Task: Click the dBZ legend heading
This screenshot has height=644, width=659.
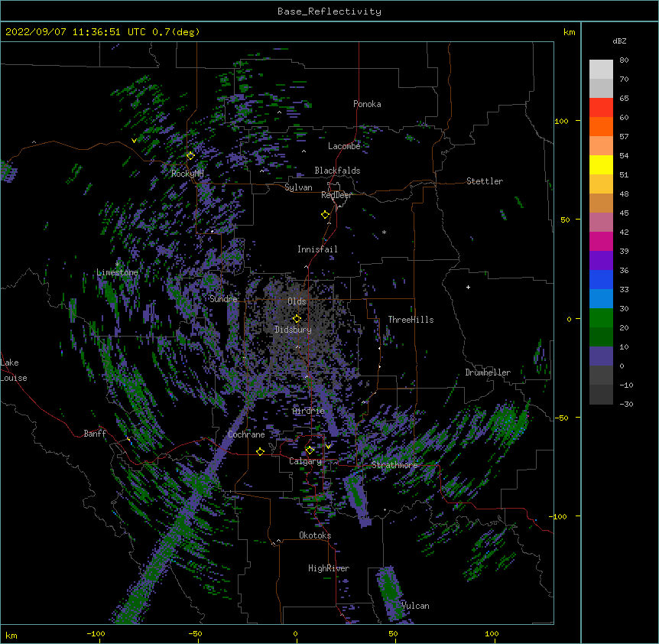Action: [x=619, y=41]
